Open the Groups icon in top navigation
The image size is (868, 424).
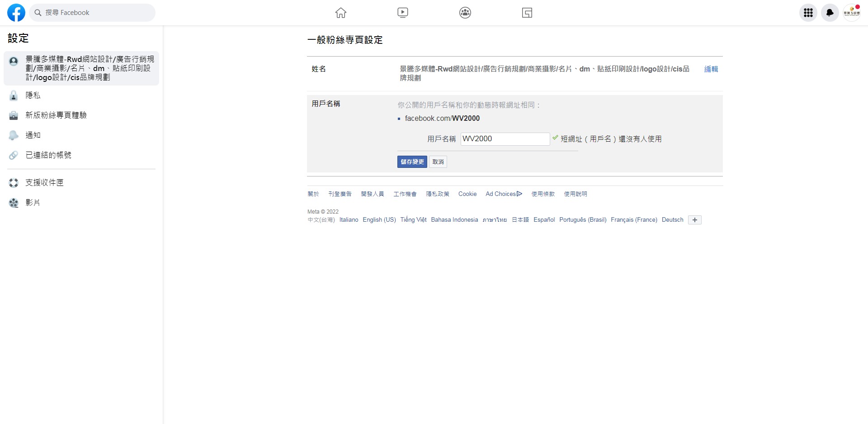(x=465, y=13)
